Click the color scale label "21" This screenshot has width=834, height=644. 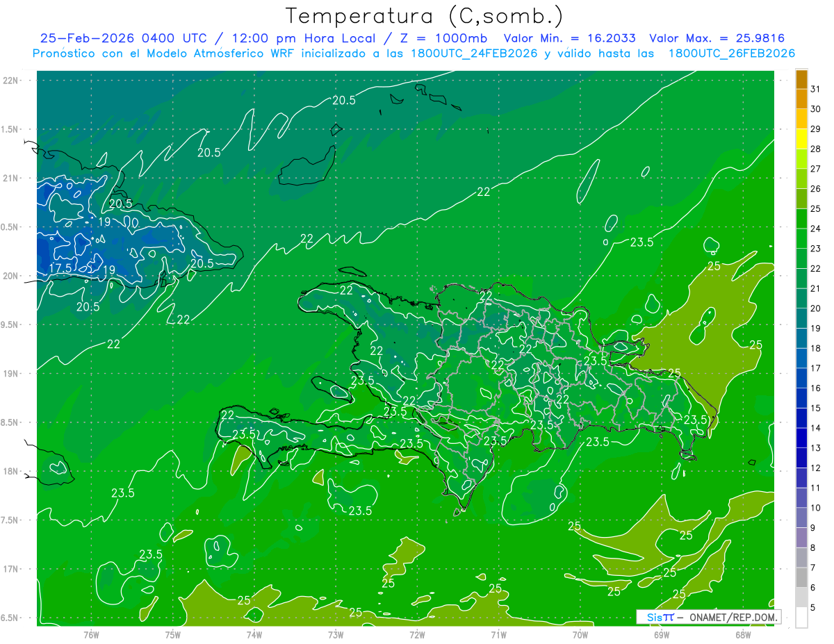point(816,288)
